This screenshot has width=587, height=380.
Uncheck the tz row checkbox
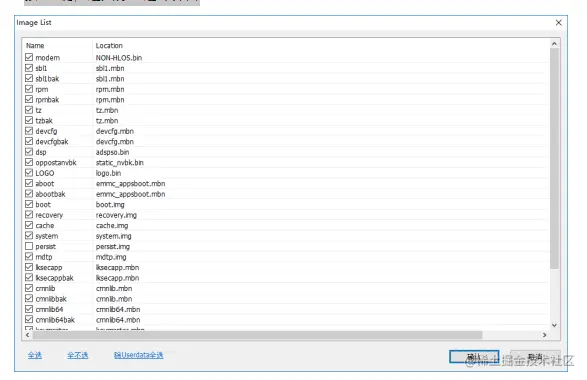coord(29,110)
